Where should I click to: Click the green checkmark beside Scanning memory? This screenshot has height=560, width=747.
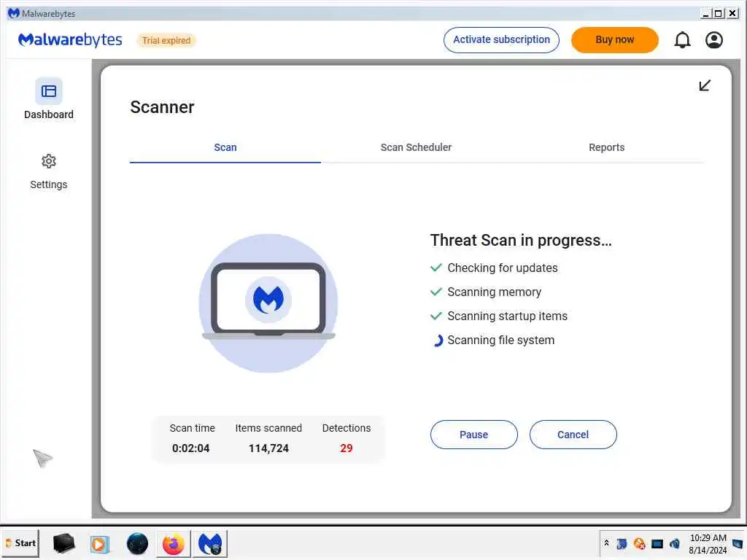436,292
